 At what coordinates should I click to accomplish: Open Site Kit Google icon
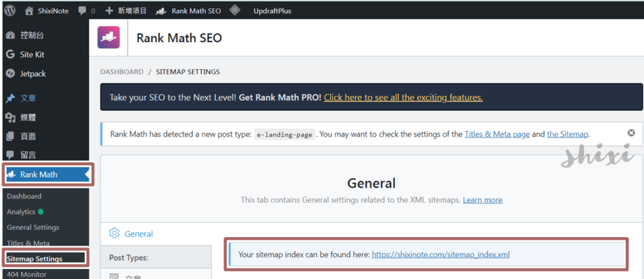(10, 54)
